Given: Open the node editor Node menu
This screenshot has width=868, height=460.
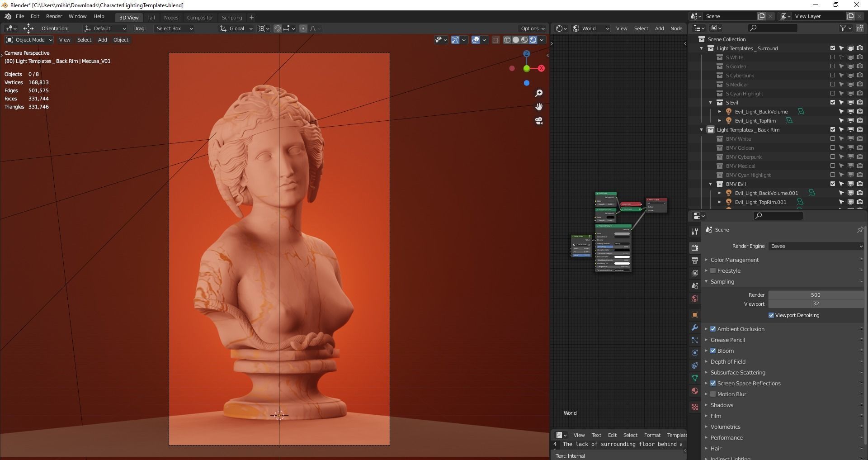Looking at the screenshot, I should [676, 28].
